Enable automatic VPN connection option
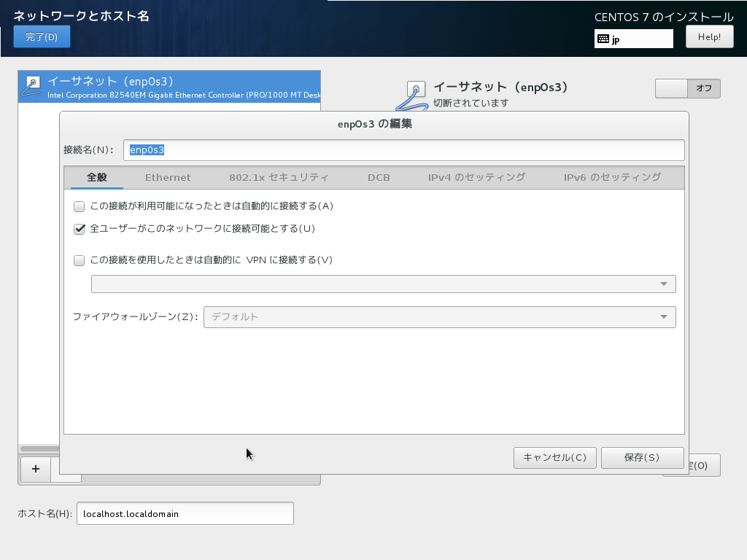Screen dimensions: 747x560 click(79, 260)
